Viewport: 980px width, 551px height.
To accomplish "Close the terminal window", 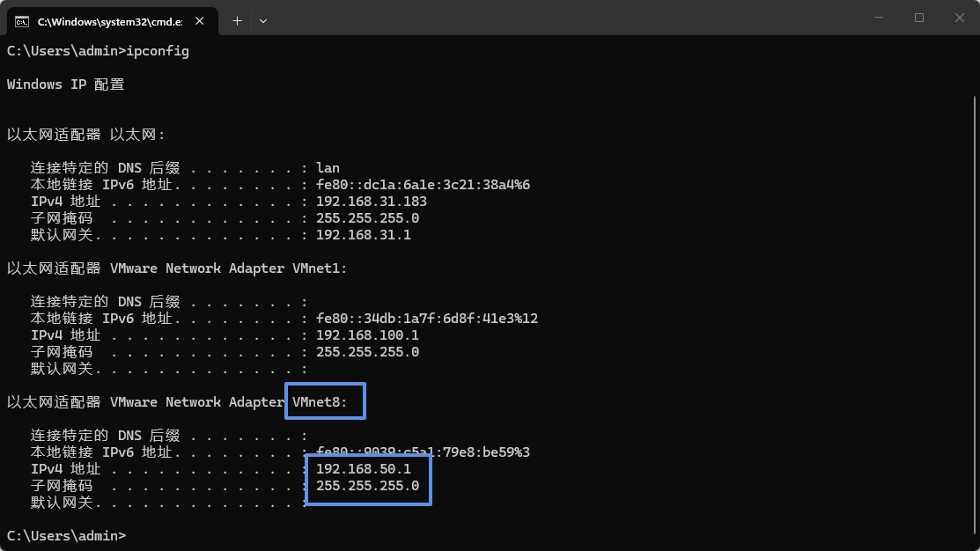I will [x=959, y=18].
